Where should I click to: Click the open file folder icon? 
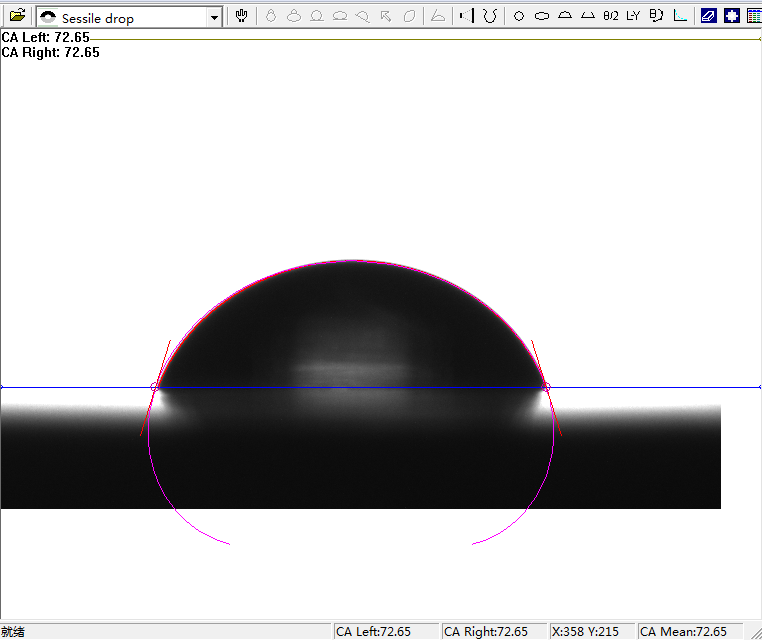tap(17, 16)
